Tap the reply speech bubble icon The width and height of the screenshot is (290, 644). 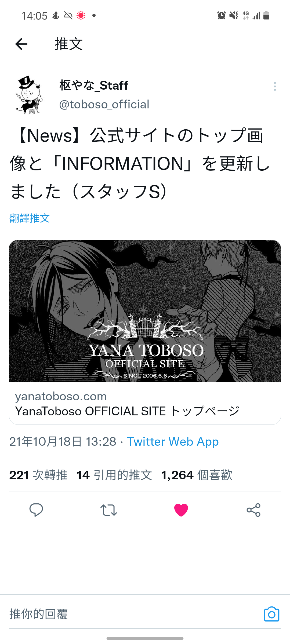coord(36,510)
